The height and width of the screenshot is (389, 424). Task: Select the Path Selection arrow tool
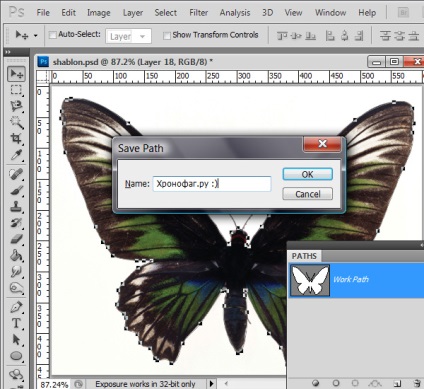point(16,339)
